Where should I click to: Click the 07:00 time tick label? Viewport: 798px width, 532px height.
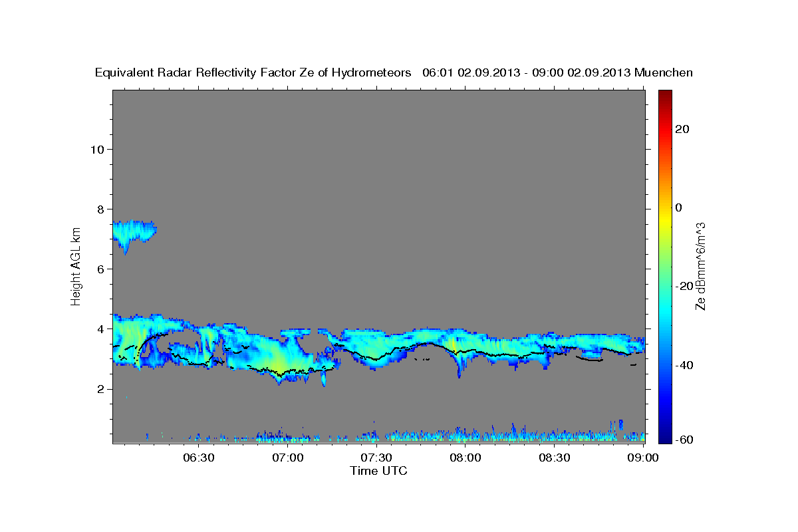[x=288, y=458]
